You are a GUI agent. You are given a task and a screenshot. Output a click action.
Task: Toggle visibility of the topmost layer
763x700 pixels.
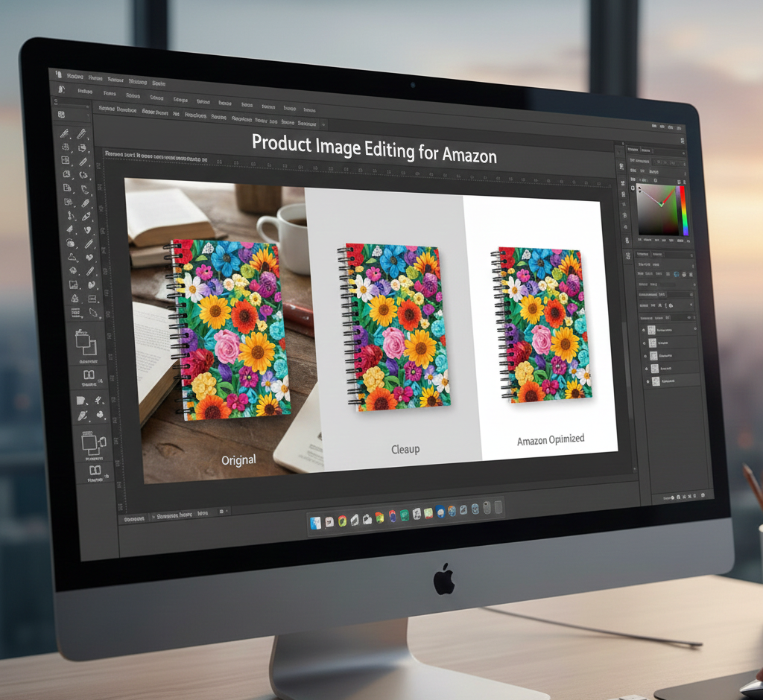[644, 328]
